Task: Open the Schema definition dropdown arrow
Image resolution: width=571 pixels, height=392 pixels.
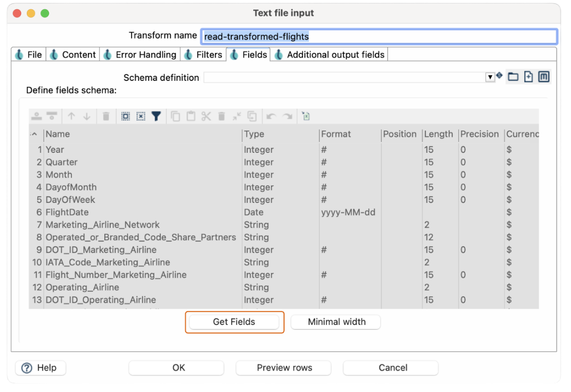Action: pyautogui.click(x=490, y=77)
